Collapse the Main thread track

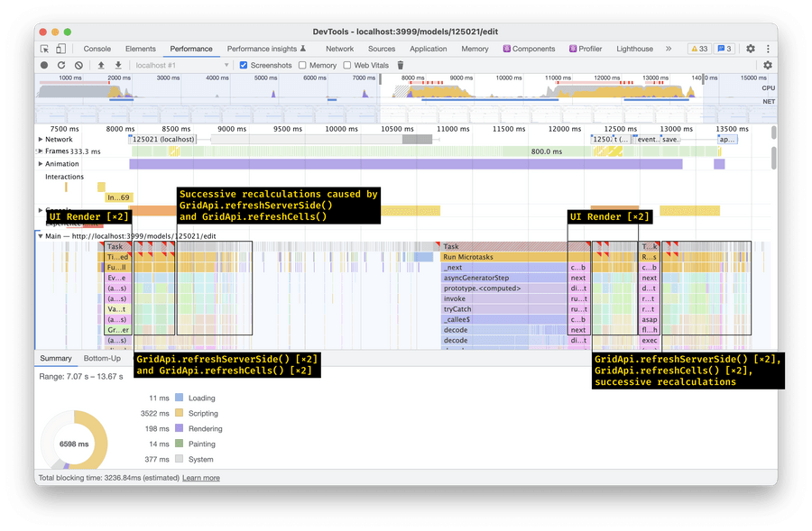[x=41, y=235]
